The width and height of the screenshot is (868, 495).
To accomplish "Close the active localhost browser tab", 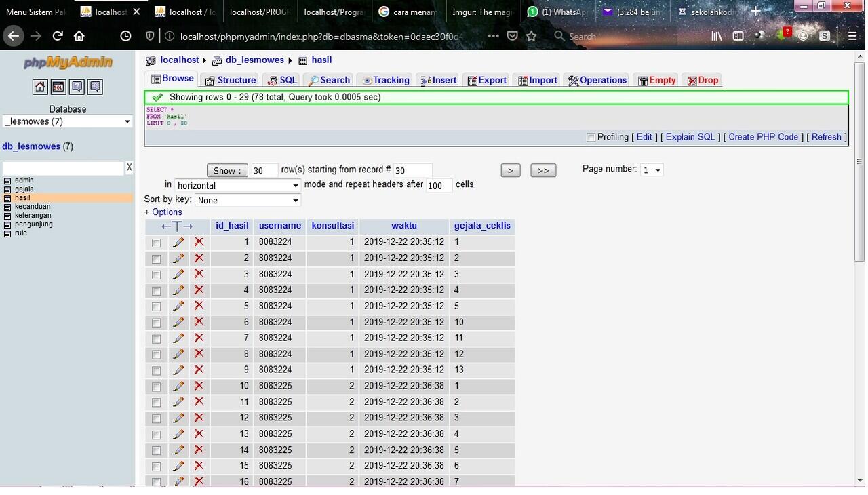I will point(136,12).
